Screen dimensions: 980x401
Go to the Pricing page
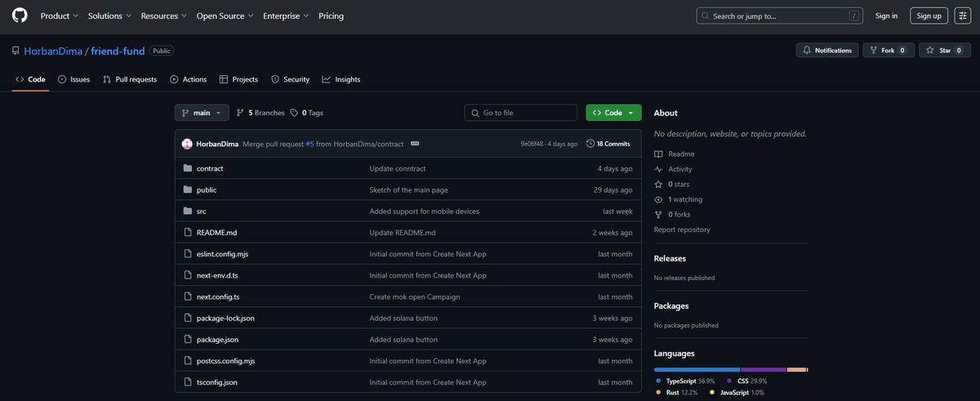331,16
